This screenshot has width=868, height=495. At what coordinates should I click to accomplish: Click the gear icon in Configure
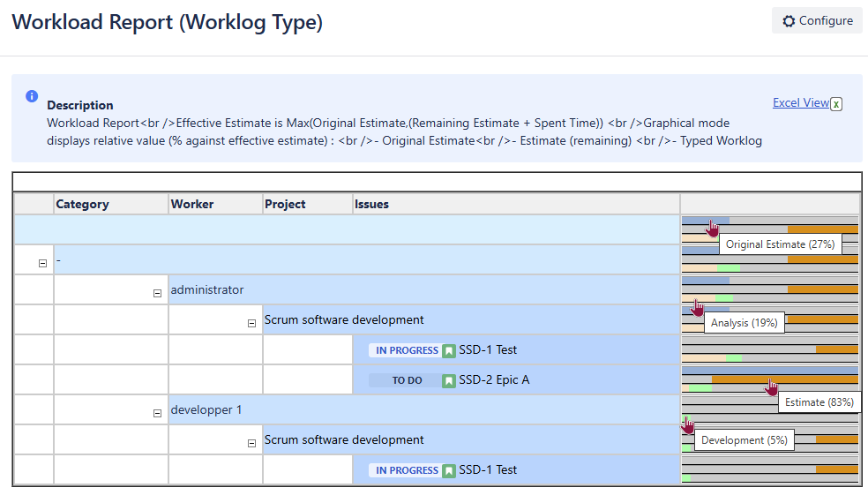point(789,21)
